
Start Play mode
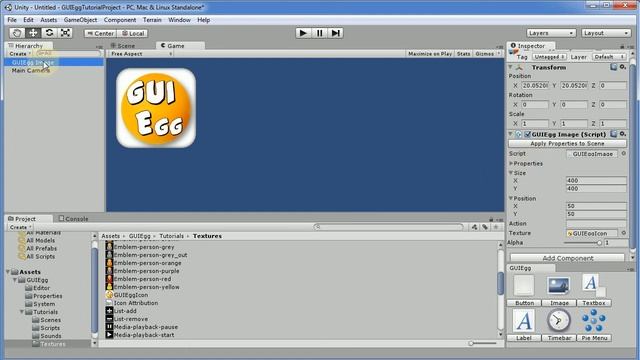pos(303,33)
